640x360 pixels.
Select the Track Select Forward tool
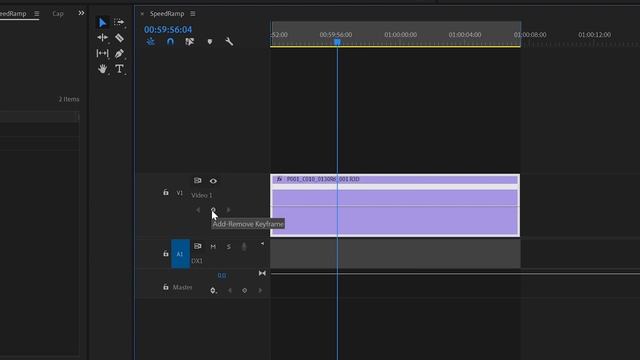[119, 22]
